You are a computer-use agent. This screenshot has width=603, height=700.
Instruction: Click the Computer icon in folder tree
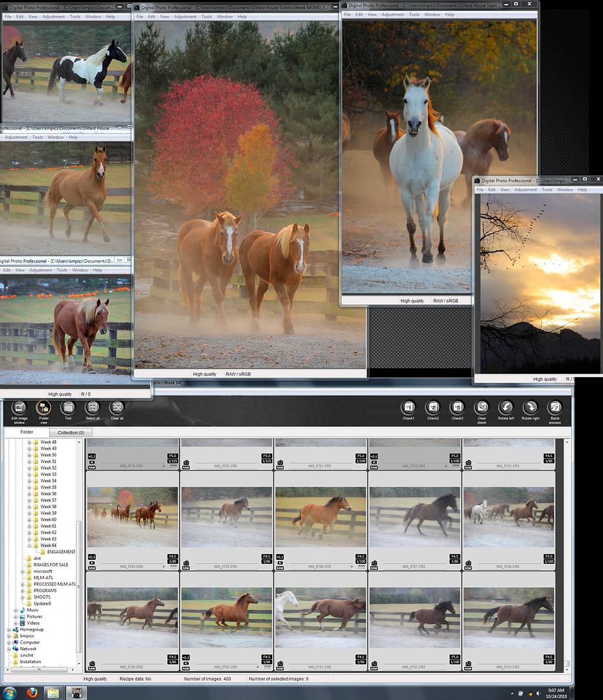[x=16, y=642]
